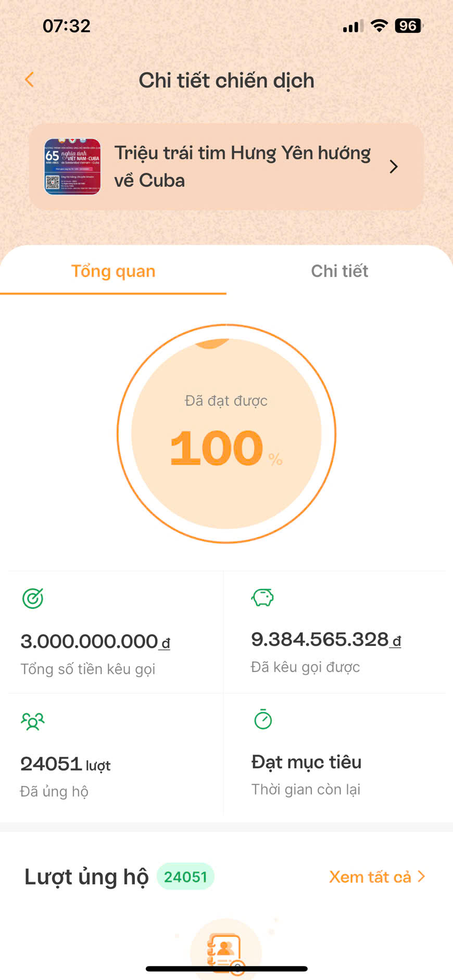Tap the green piggy bank icon
Image resolution: width=453 pixels, height=980 pixels.
(262, 597)
